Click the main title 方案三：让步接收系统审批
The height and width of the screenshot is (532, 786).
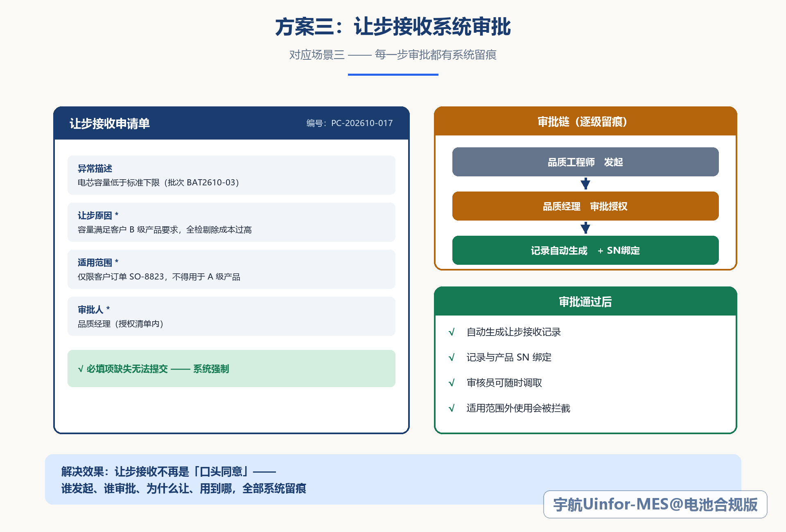[x=393, y=27]
